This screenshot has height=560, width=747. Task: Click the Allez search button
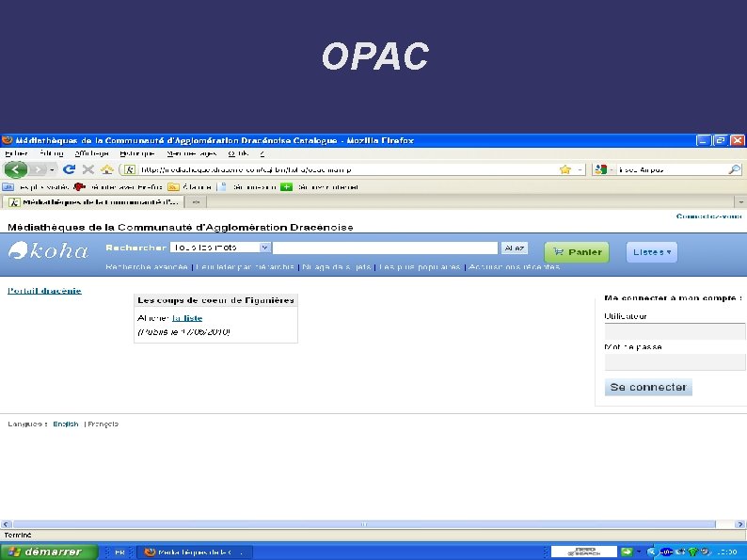[x=514, y=248]
